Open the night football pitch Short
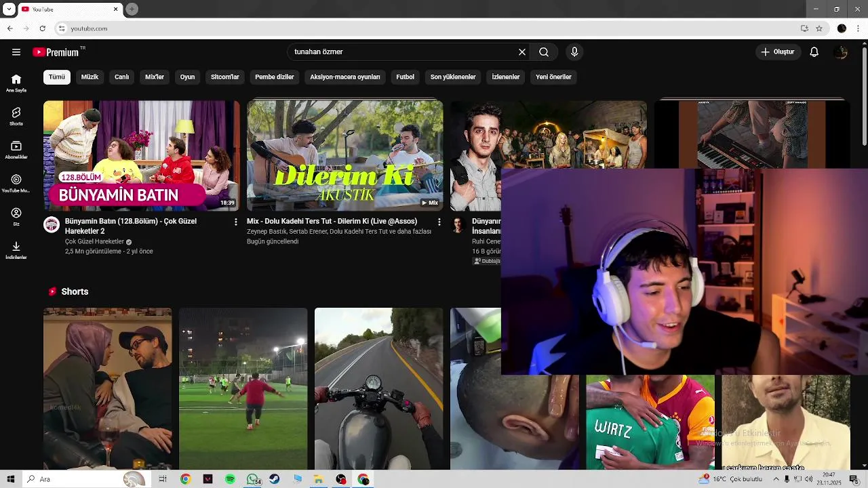Viewport: 868px width, 488px height. pos(243,388)
